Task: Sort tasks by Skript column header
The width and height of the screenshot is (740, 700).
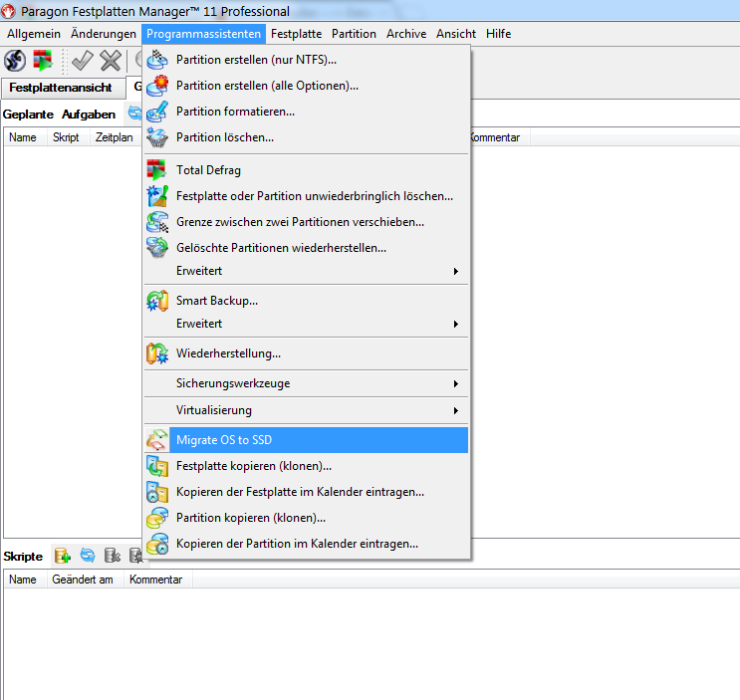Action: (68, 137)
